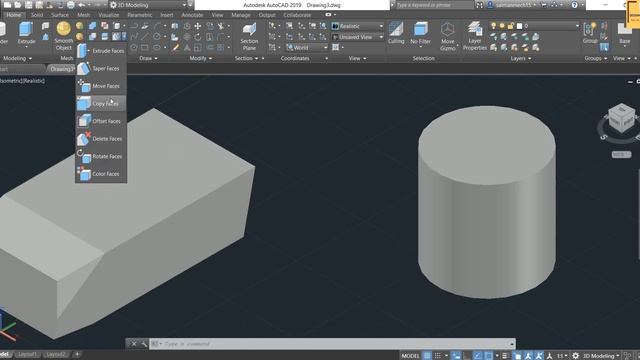This screenshot has width=640, height=360.
Task: Expand the Modeling panel
Action: tap(17, 58)
